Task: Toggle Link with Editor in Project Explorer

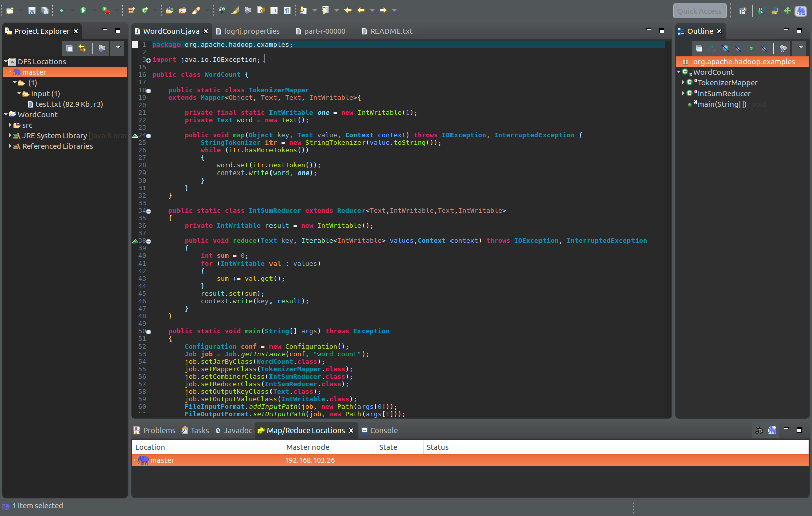Action: [x=82, y=48]
